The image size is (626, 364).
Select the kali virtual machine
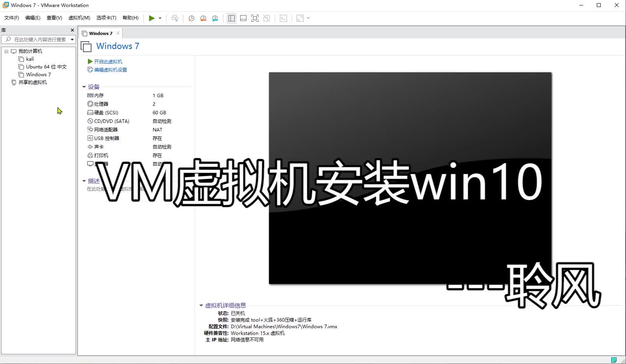(x=30, y=59)
